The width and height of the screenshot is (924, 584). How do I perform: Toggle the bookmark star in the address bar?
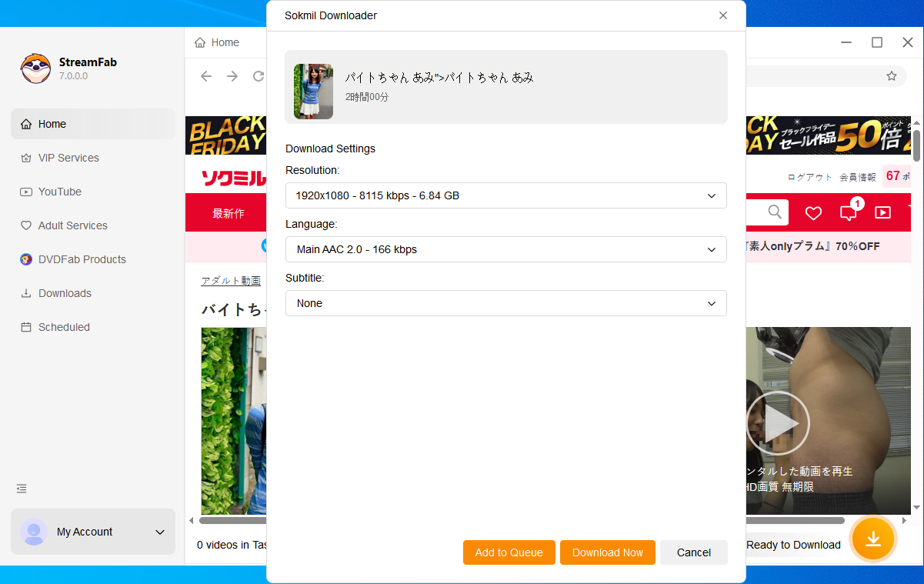click(892, 76)
